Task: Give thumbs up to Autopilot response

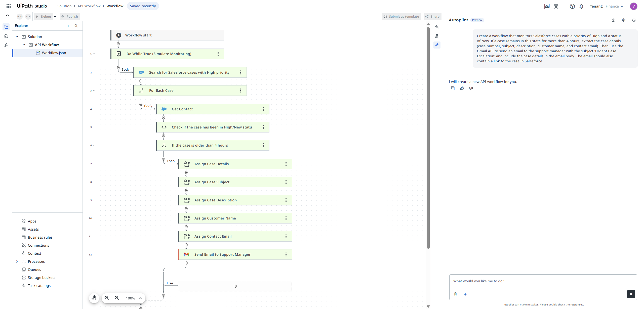Action: pyautogui.click(x=462, y=88)
